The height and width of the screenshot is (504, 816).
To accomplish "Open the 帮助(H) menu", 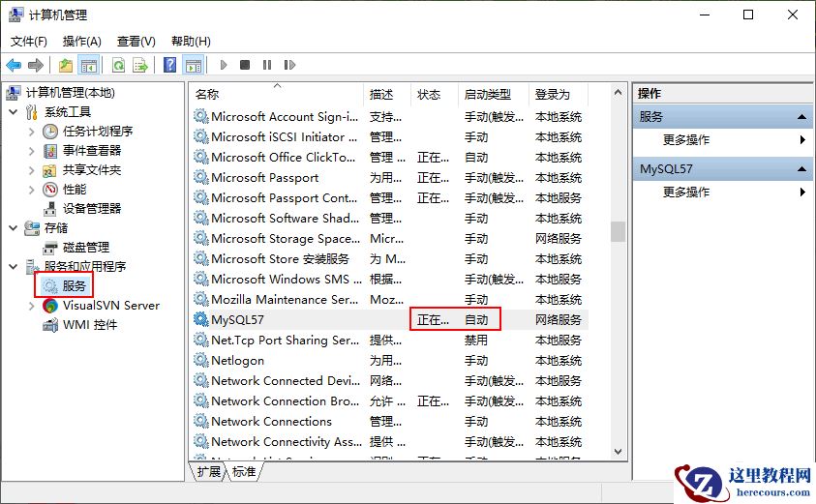I will point(191,41).
